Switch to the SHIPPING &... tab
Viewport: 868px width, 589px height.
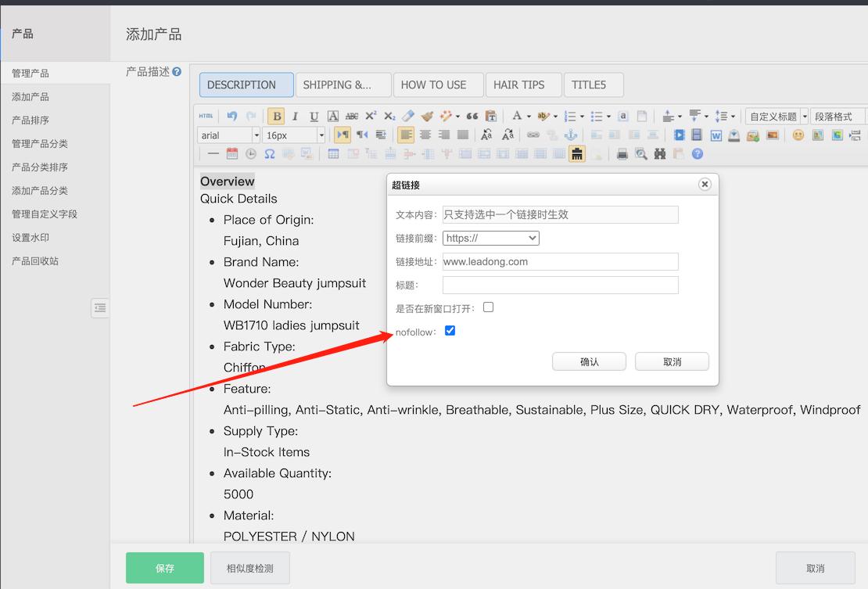(x=337, y=84)
